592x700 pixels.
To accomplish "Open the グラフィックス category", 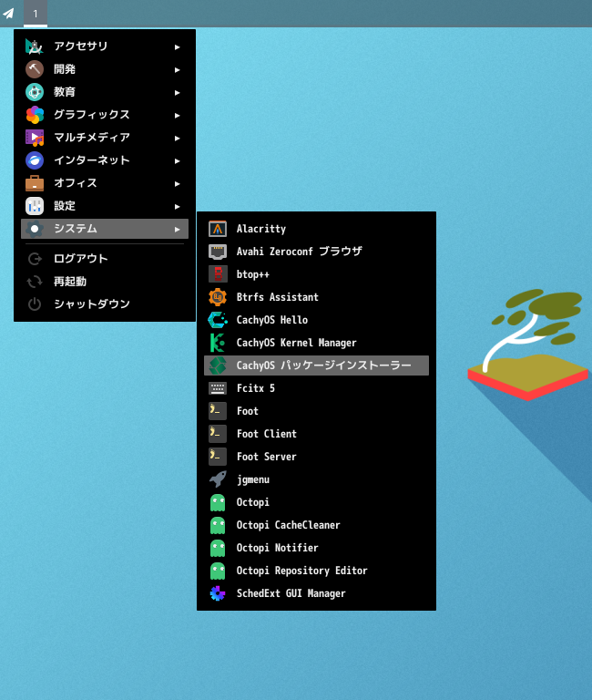I will pos(91,115).
